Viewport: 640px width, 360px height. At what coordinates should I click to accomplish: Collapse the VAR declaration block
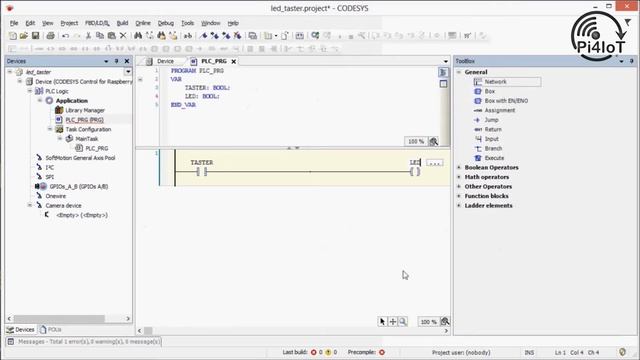pos(140,79)
